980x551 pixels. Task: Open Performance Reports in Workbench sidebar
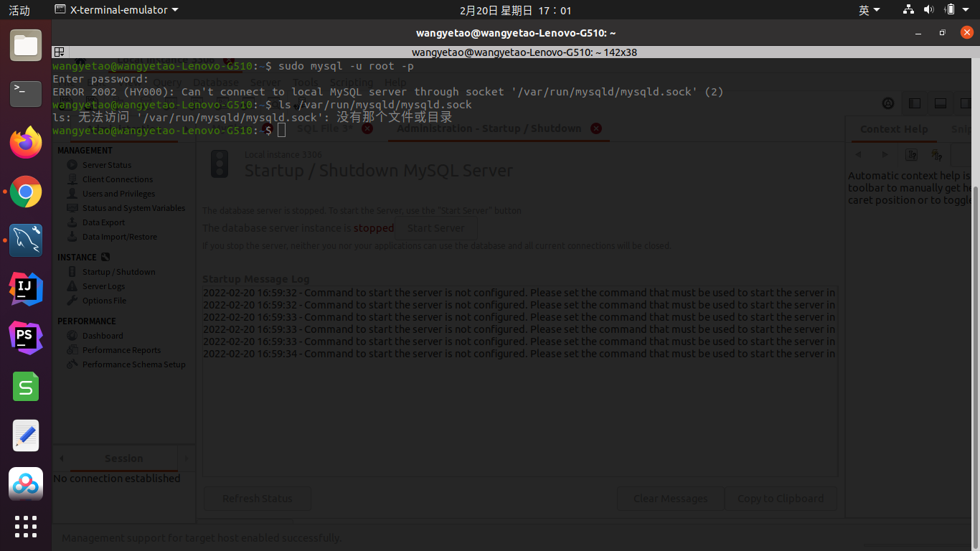(x=121, y=350)
